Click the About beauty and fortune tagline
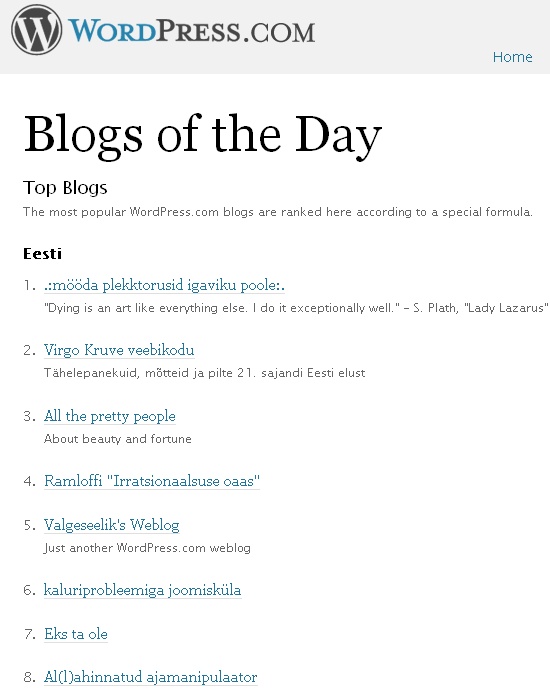550x698 pixels. pyautogui.click(x=117, y=439)
